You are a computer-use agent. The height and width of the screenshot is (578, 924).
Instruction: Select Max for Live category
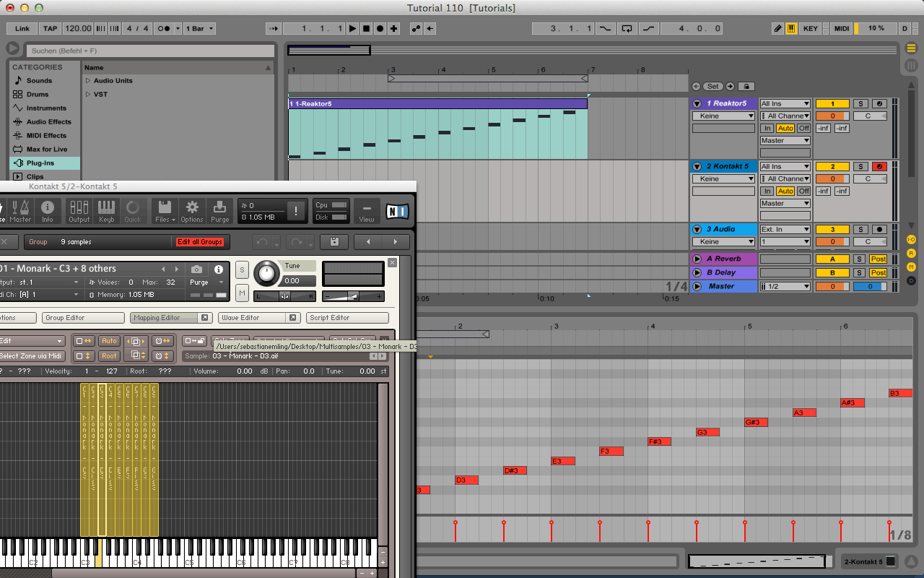[46, 150]
